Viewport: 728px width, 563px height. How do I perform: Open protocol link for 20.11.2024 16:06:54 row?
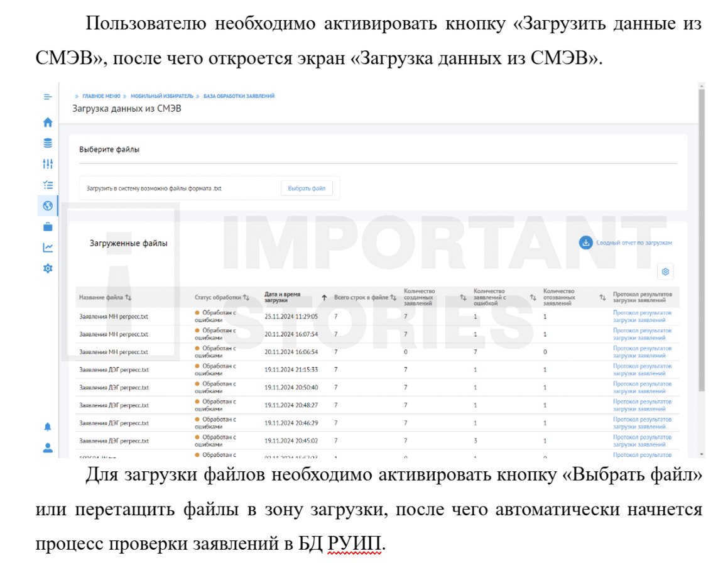click(642, 352)
